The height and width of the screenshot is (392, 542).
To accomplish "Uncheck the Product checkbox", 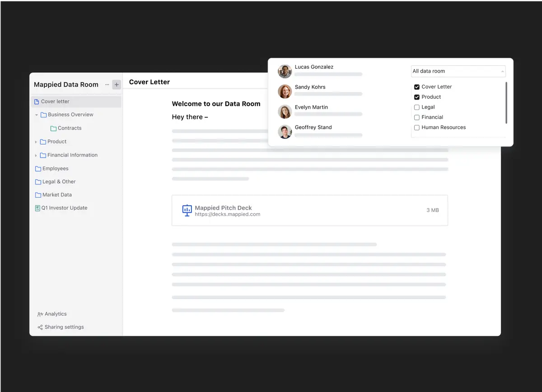I will [416, 97].
